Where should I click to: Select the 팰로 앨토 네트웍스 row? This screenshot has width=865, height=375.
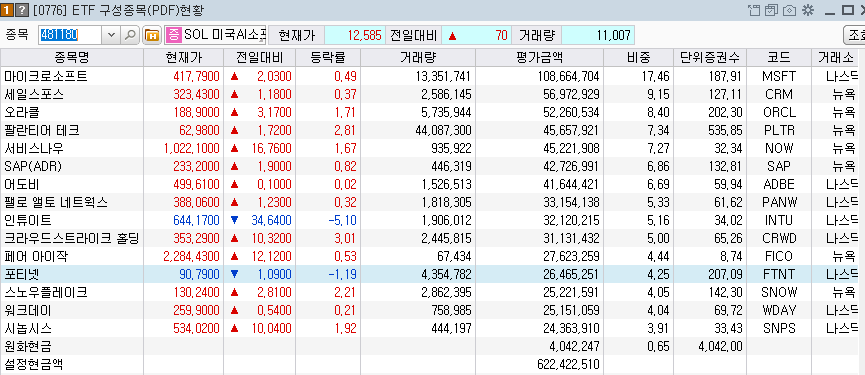tap(429, 202)
